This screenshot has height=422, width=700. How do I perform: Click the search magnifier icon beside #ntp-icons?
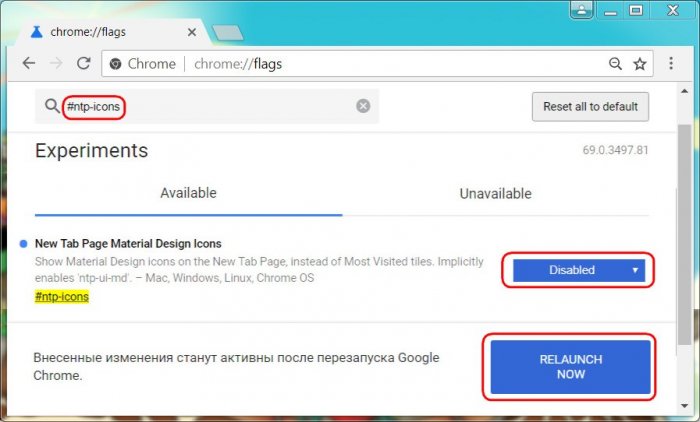coord(52,106)
